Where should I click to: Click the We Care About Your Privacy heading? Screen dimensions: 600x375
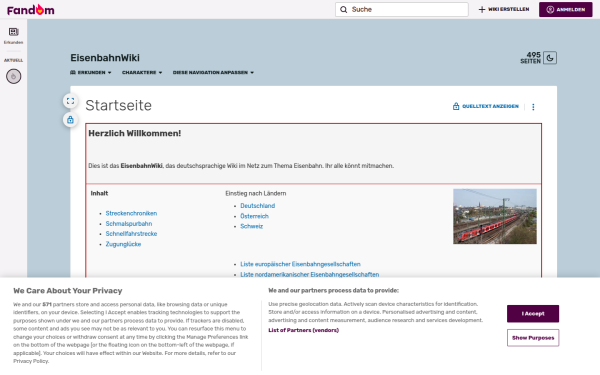click(68, 291)
